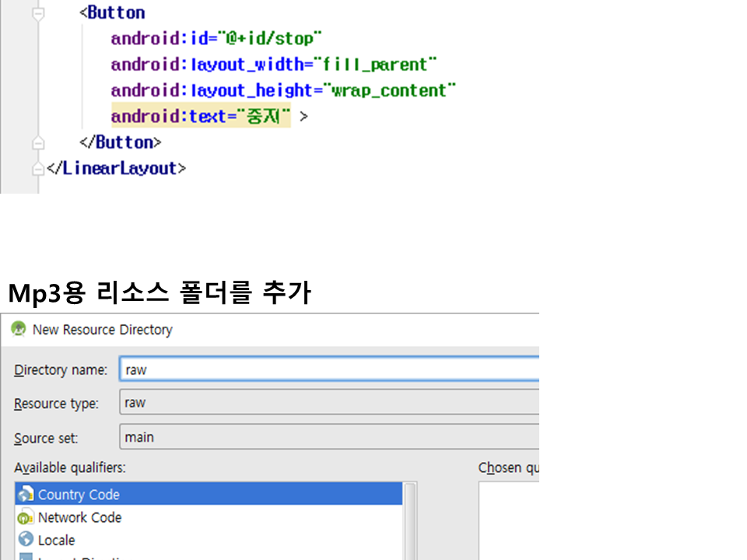Click fold marker beside closing LinearLayout tag

click(x=37, y=169)
